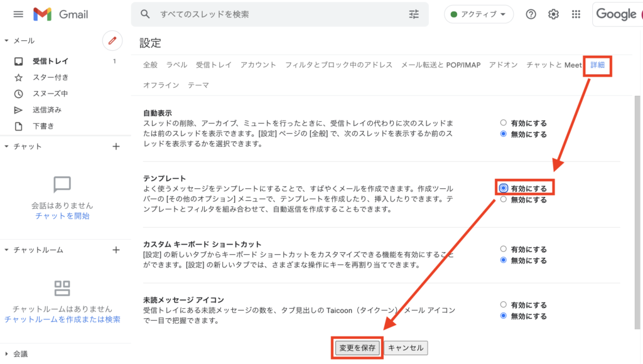Open the Google apps grid icon

coord(576,14)
